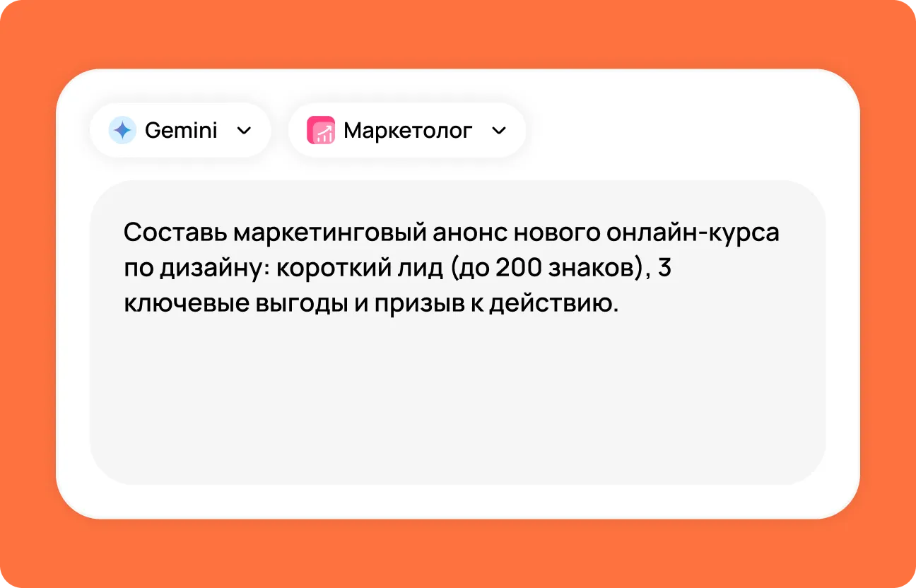Select the Маркетолог chip at the top
Image resolution: width=916 pixels, height=588 pixels.
406,130
